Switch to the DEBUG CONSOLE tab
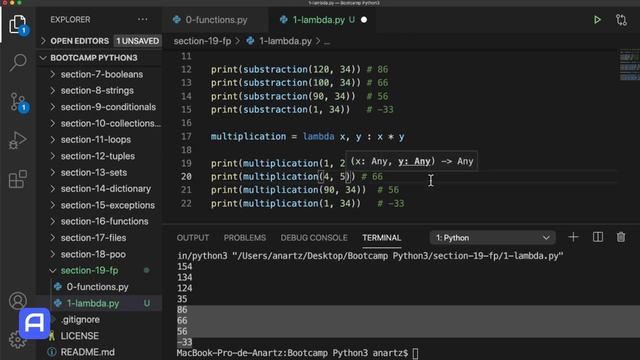 [x=314, y=238]
